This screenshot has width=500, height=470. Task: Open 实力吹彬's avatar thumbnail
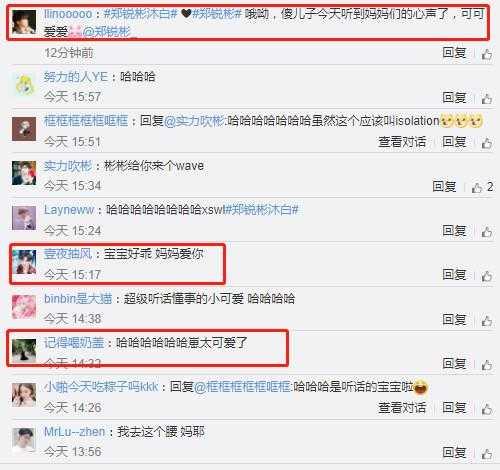pos(24,173)
